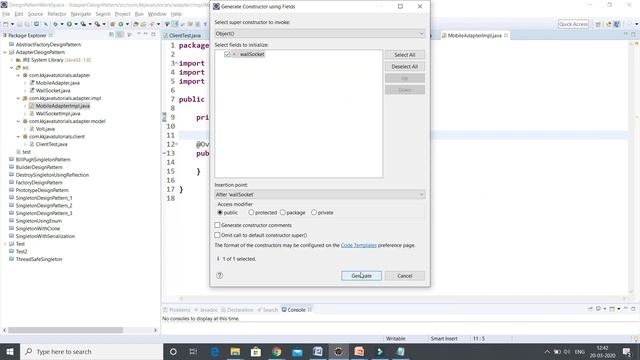Click Windows taskbar search box
The image size is (640, 360).
click(x=91, y=351)
